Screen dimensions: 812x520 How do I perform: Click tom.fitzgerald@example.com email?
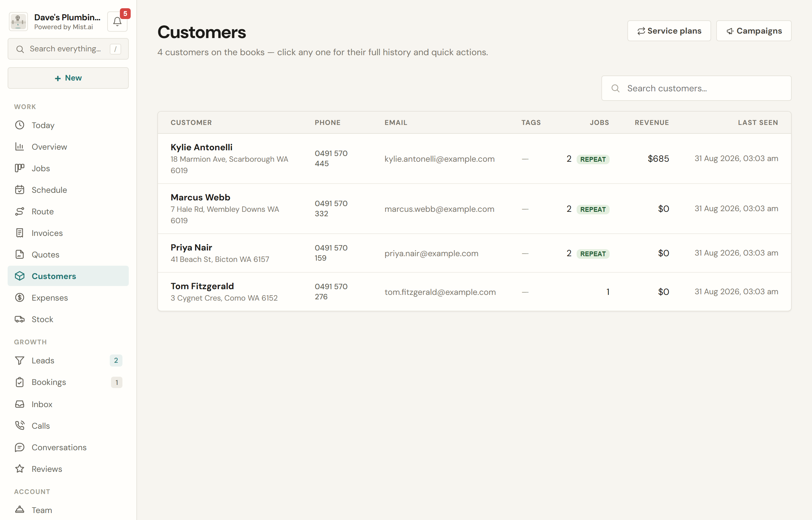coord(440,292)
